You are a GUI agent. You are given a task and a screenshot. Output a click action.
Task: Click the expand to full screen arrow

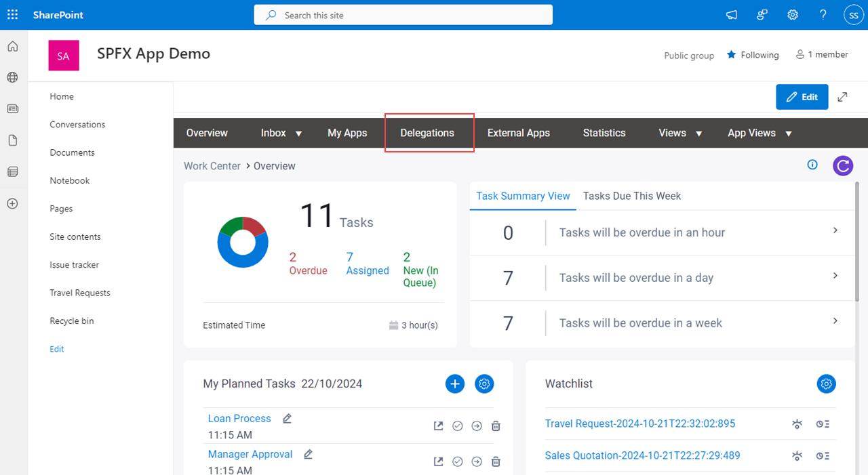[x=842, y=97]
